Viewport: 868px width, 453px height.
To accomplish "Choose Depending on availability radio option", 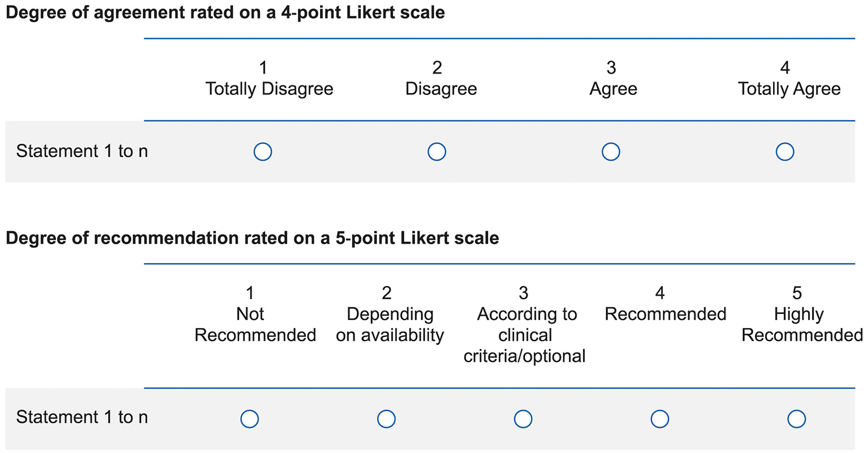I will [x=386, y=419].
